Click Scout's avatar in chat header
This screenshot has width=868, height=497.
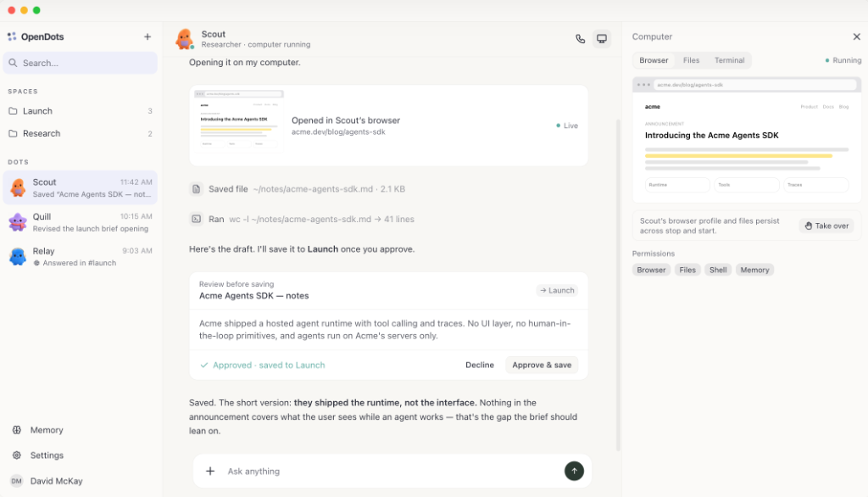click(x=184, y=39)
